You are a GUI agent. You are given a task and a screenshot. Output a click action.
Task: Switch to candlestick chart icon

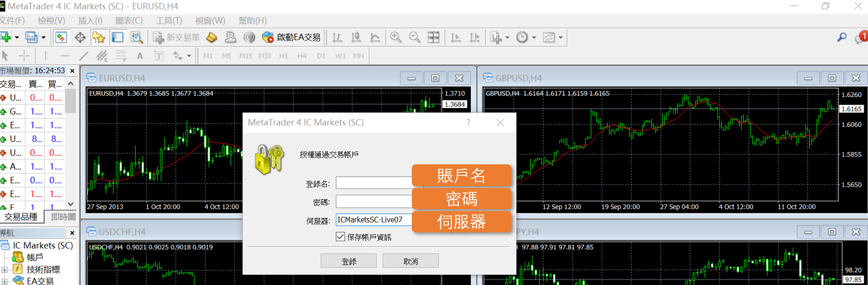coord(356,37)
